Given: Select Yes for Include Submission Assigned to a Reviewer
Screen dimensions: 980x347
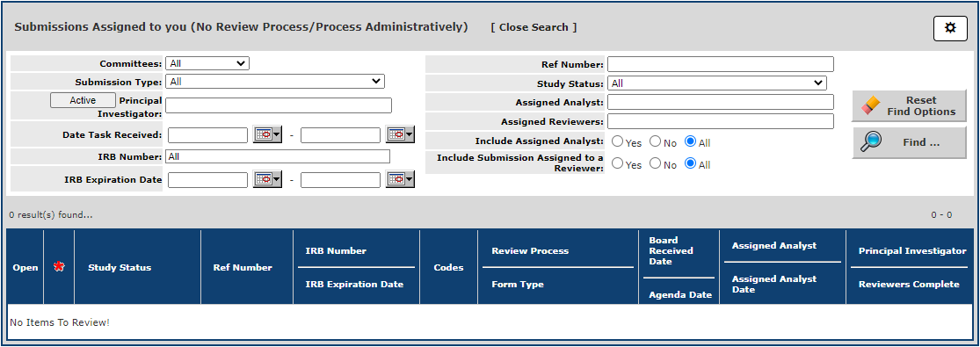Looking at the screenshot, I should pyautogui.click(x=618, y=163).
